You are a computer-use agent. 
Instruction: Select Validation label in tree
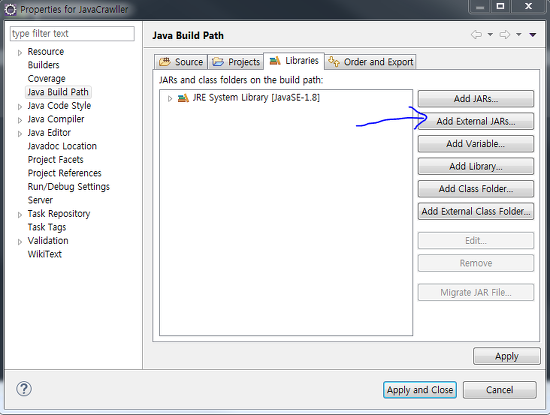point(48,241)
